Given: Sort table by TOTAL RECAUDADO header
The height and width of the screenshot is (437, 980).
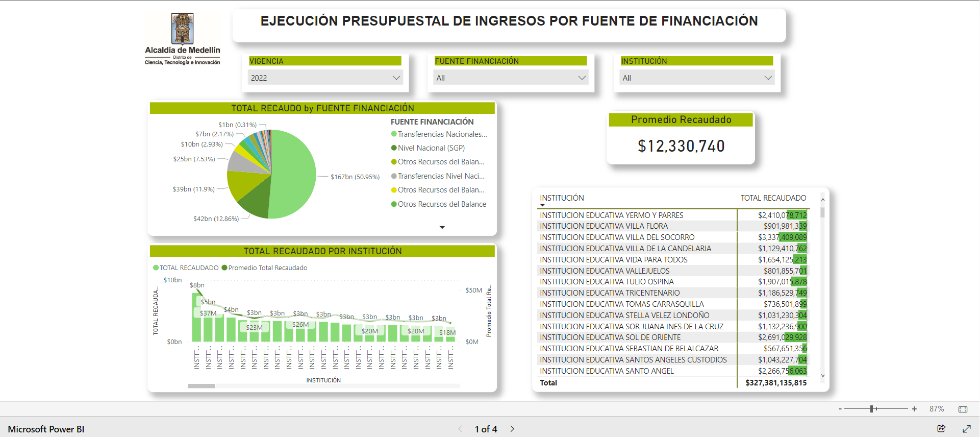Looking at the screenshot, I should click(773, 198).
